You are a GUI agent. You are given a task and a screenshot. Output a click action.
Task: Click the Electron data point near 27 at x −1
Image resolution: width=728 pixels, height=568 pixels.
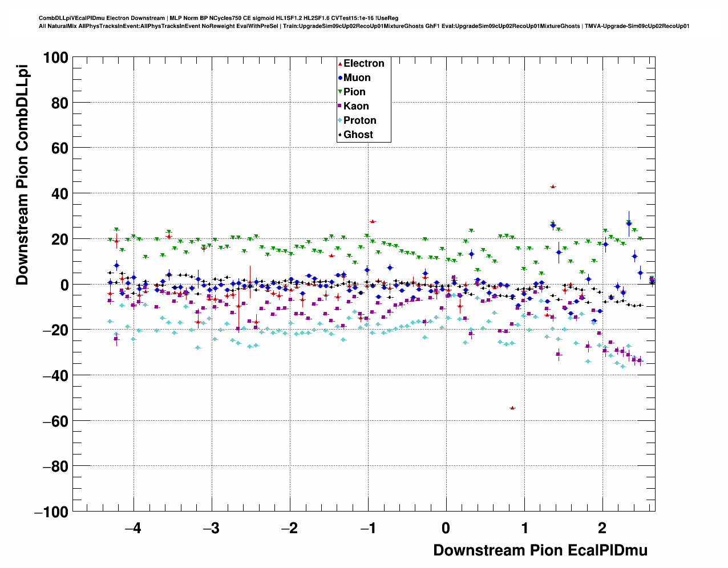372,221
